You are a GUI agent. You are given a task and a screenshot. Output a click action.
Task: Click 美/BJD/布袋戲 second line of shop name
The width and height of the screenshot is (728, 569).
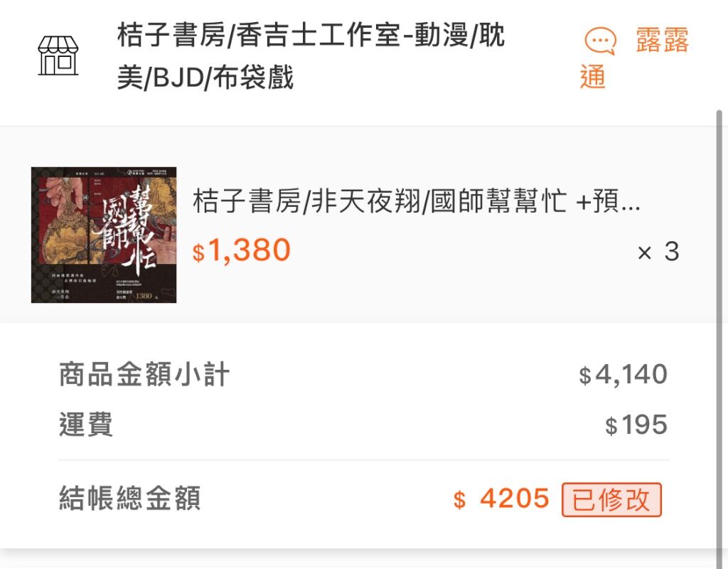point(205,77)
